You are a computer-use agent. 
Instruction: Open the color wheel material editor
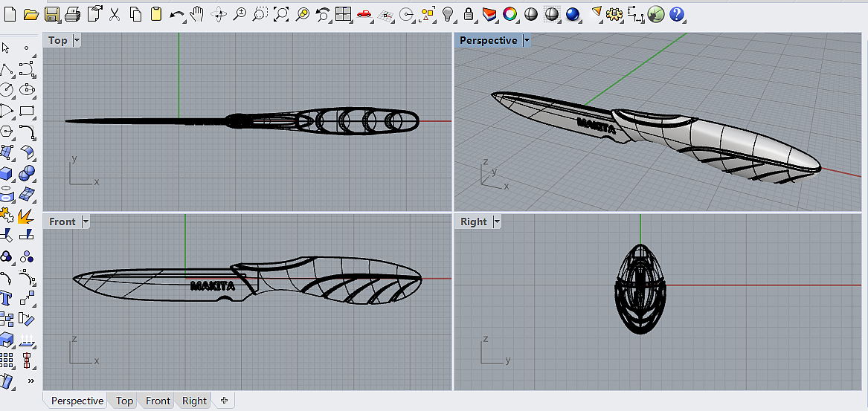[509, 13]
